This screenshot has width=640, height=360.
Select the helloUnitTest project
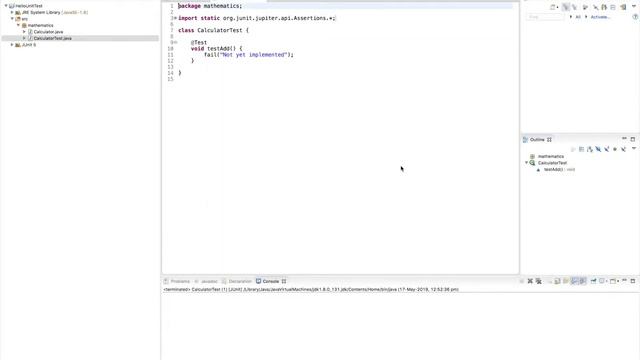[29, 6]
